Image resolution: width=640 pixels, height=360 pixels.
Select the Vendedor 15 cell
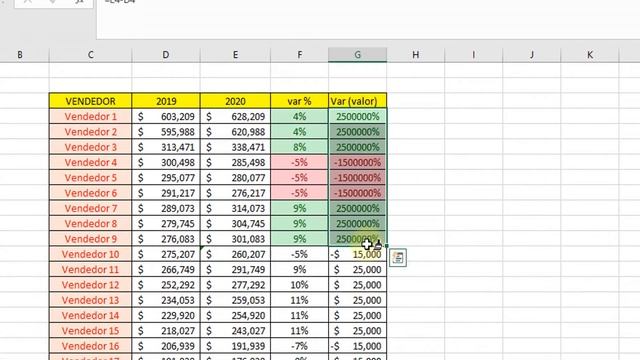pyautogui.click(x=90, y=331)
